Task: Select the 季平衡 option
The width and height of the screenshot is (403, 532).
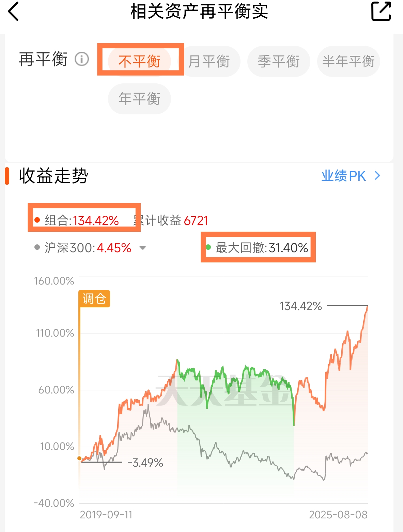Action: (x=279, y=61)
